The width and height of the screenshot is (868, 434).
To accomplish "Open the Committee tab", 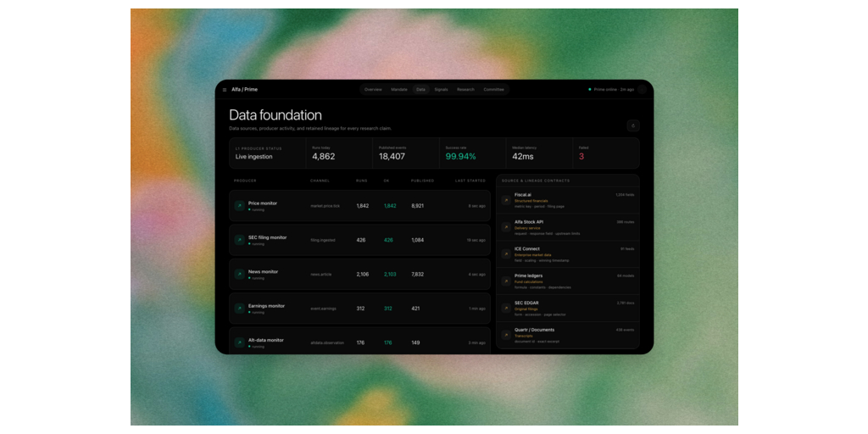I will point(494,90).
